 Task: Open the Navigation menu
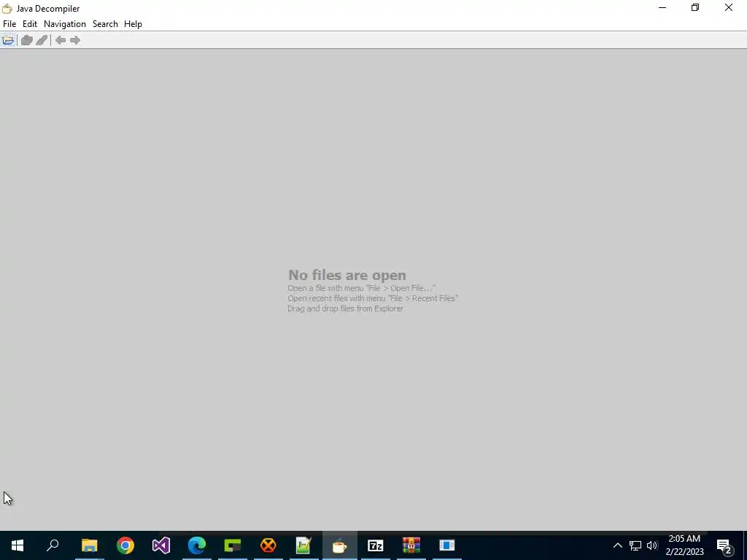point(65,24)
